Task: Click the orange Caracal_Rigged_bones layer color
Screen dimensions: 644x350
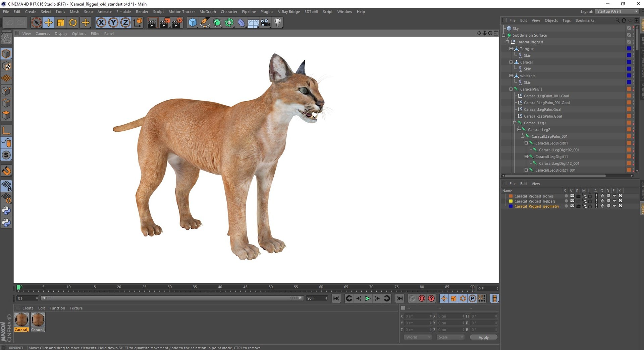Action: coord(511,196)
